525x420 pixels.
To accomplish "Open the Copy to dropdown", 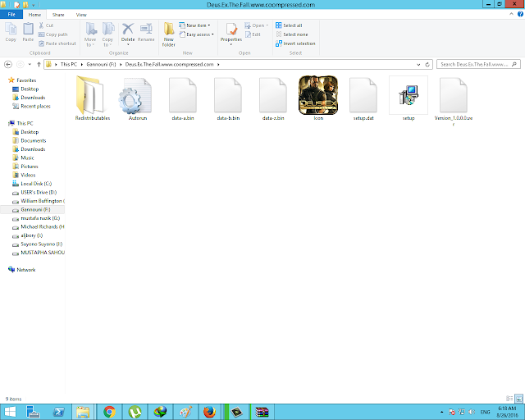I will 107,34.
